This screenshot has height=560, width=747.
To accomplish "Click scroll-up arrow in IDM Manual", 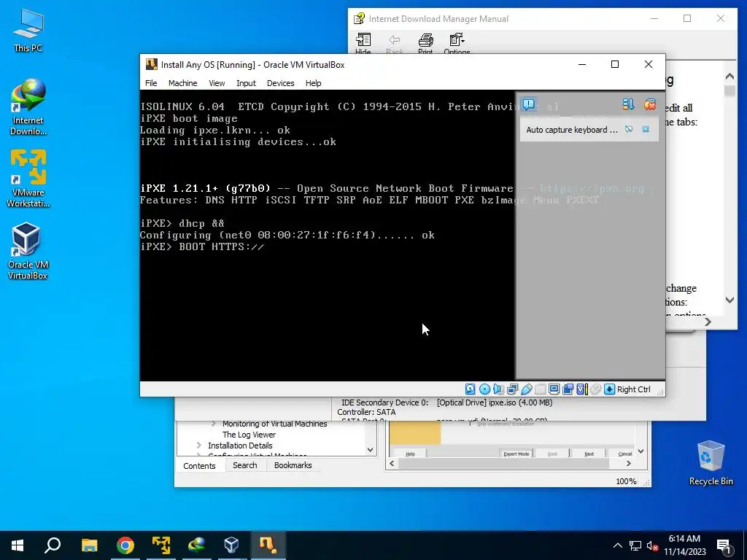I will point(729,76).
